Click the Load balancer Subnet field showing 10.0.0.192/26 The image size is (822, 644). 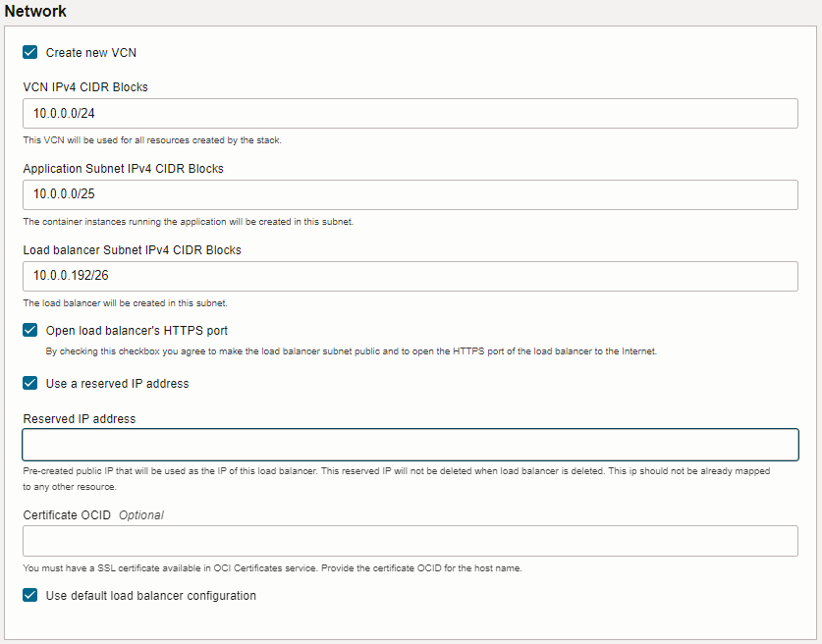411,276
